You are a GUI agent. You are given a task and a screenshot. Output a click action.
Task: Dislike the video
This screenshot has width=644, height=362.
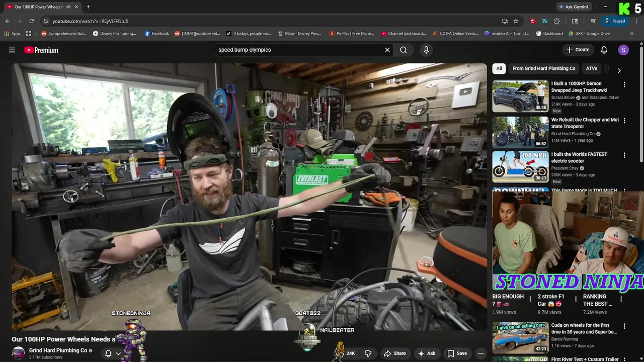click(x=368, y=353)
